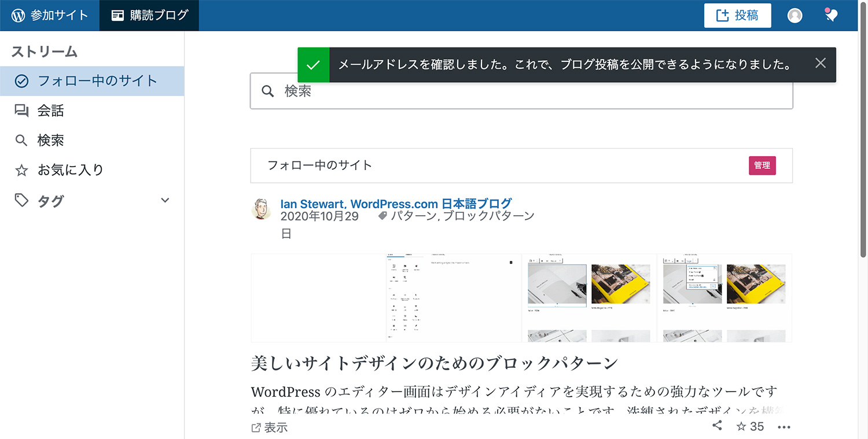Click Ian Stewart's author avatar
Image resolution: width=868 pixels, height=439 pixels.
point(262,209)
